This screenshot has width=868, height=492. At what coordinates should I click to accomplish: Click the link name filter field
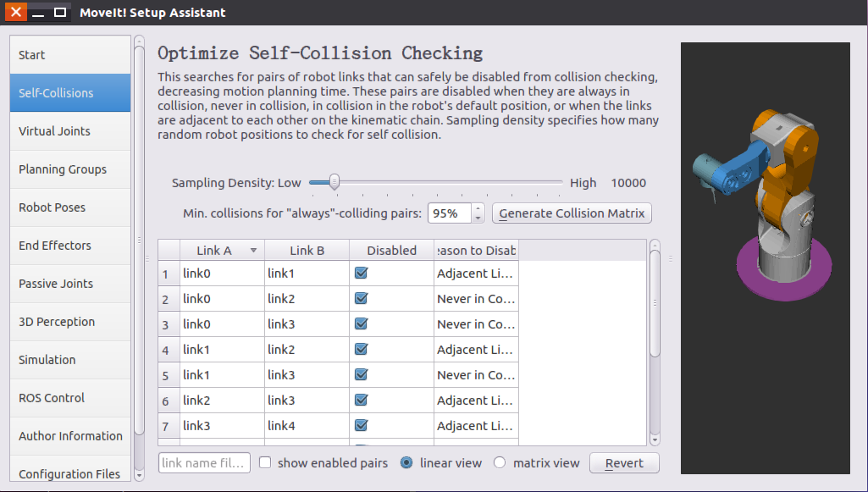204,463
